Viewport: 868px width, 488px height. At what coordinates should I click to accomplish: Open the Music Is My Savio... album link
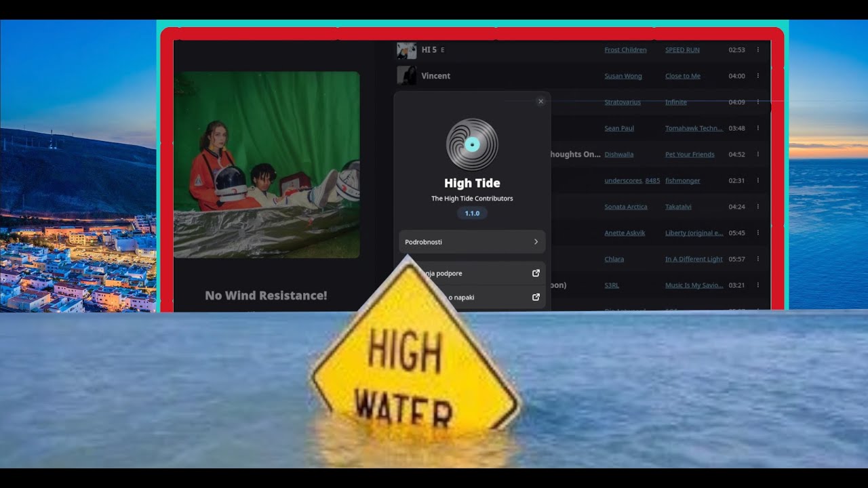point(694,285)
